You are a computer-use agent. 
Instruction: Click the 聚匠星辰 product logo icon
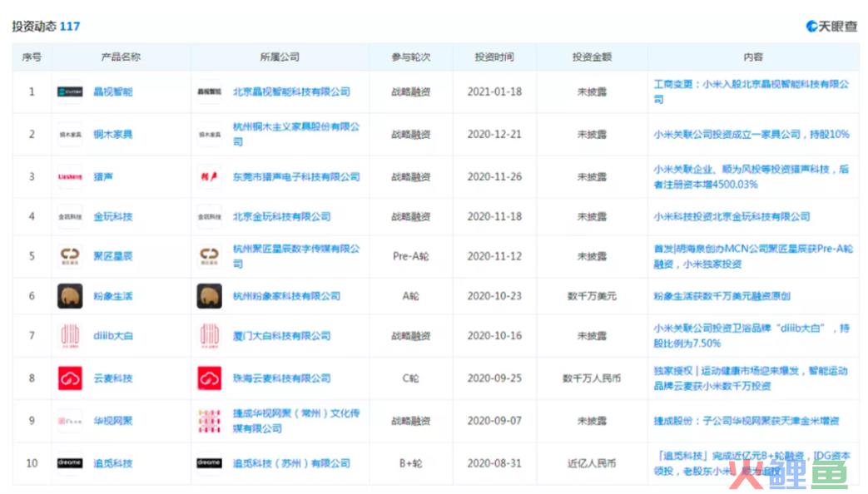point(70,256)
